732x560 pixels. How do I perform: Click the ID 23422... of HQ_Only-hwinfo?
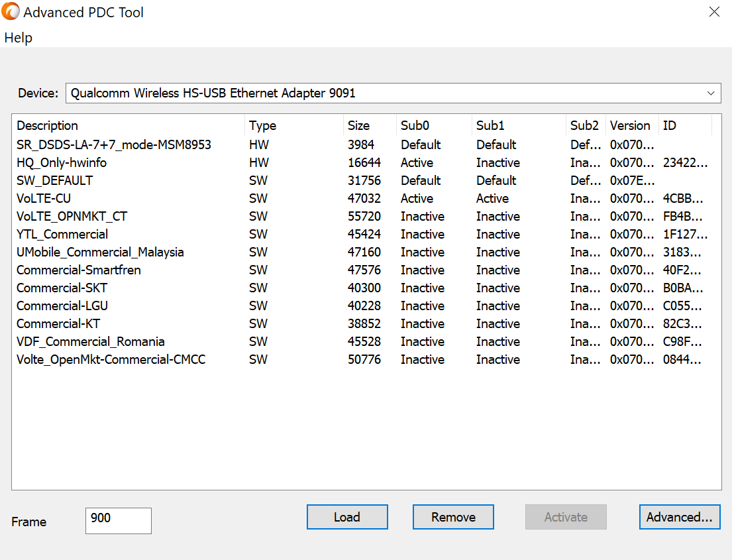686,162
